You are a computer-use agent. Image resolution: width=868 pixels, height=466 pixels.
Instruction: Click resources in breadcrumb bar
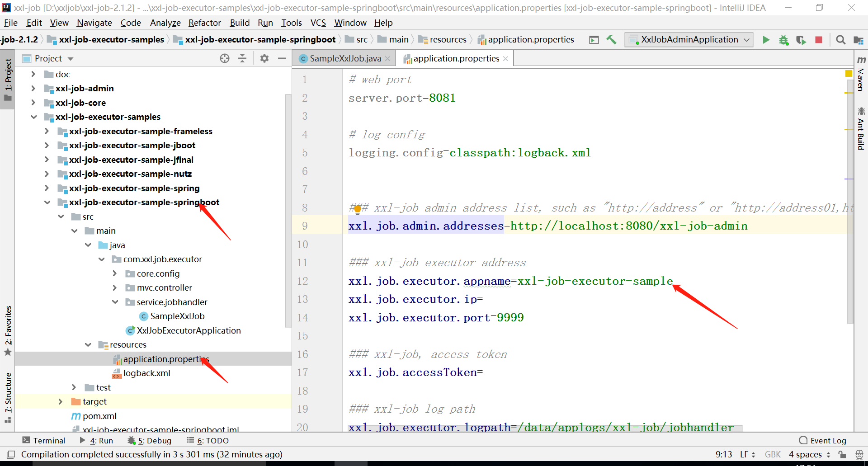coord(443,40)
